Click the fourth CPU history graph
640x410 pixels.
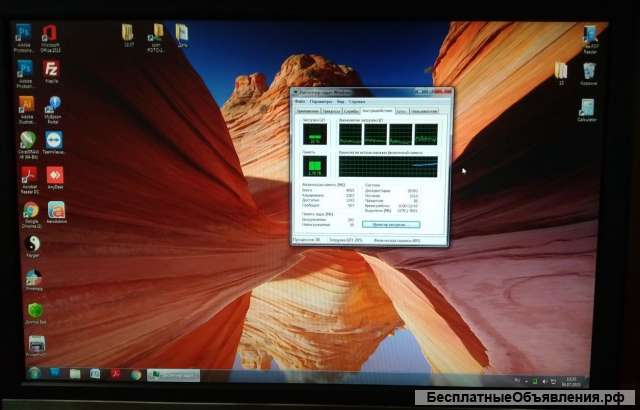coord(426,134)
